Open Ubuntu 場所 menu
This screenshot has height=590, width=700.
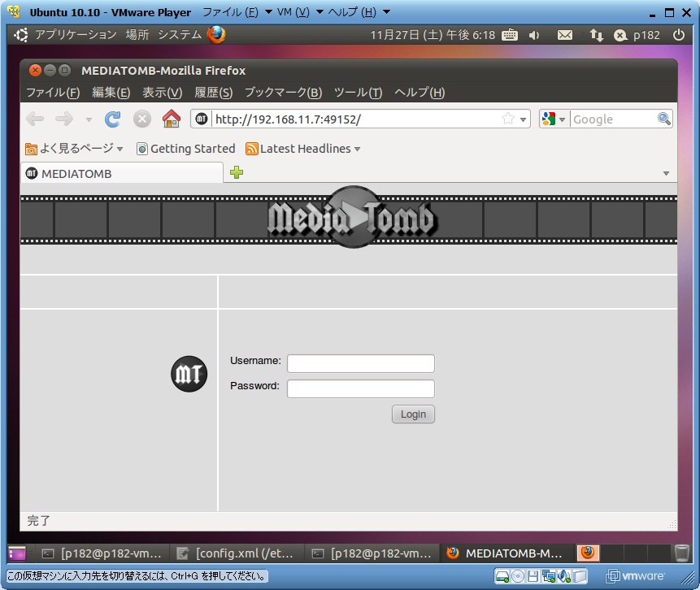137,34
